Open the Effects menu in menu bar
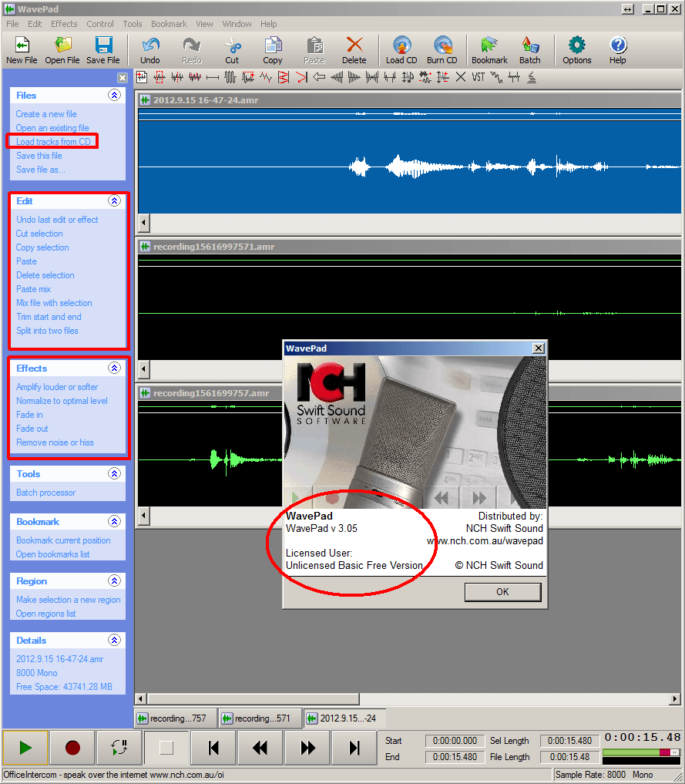685x784 pixels. pos(64,24)
